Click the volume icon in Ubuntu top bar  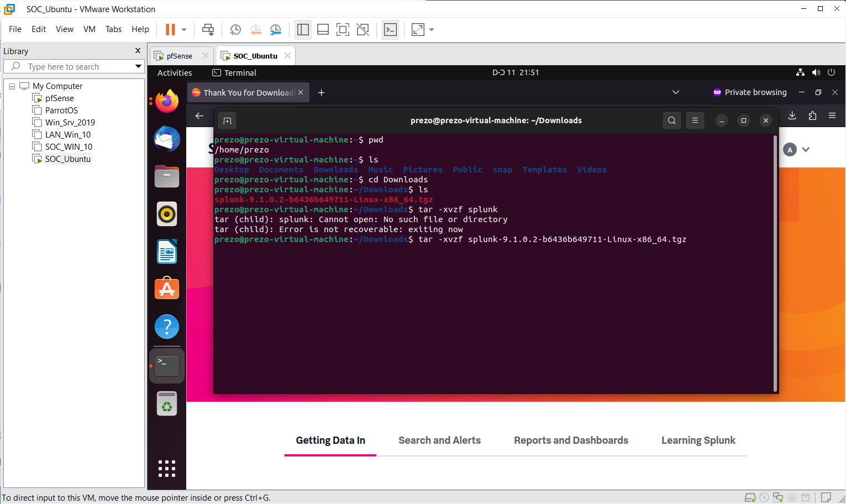pos(816,72)
